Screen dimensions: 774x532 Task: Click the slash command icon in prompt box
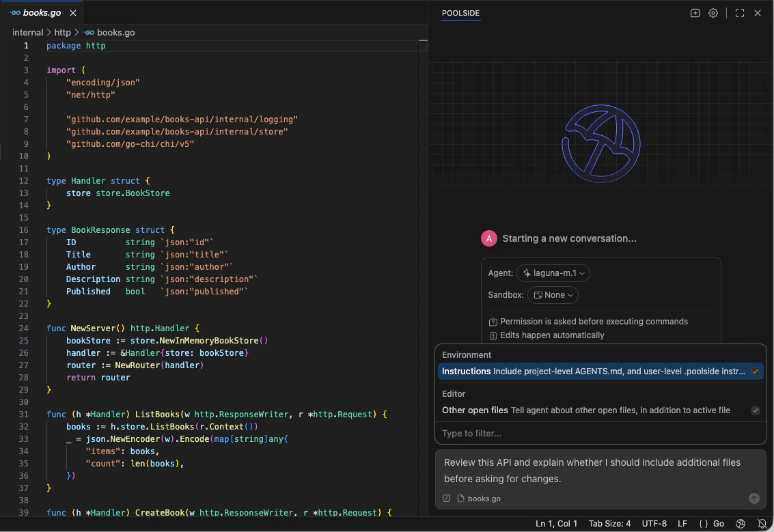[x=447, y=499]
